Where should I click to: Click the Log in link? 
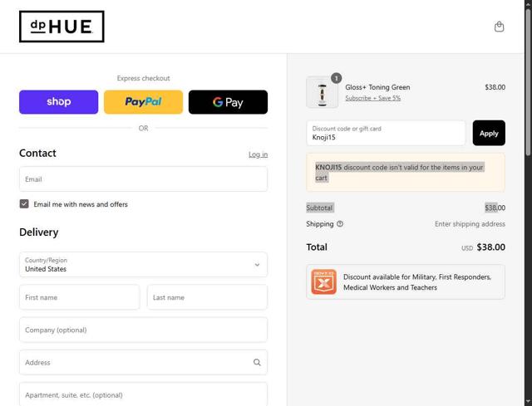tap(258, 154)
